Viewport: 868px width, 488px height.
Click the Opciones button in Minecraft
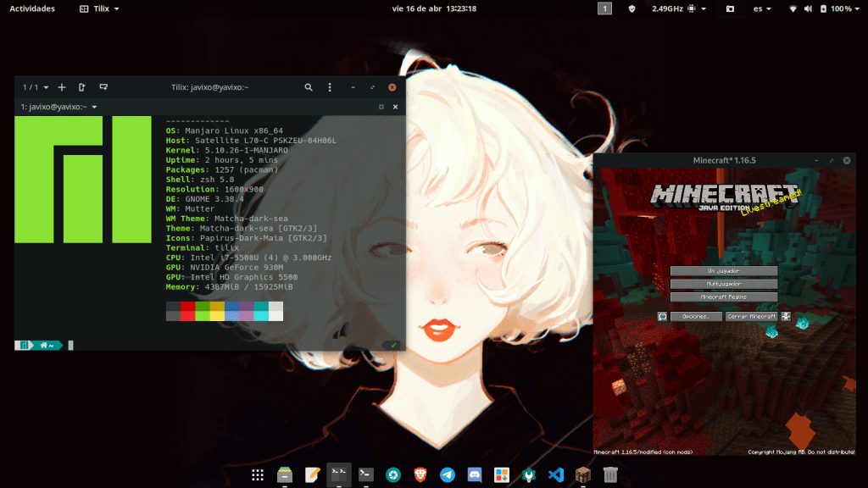point(696,316)
